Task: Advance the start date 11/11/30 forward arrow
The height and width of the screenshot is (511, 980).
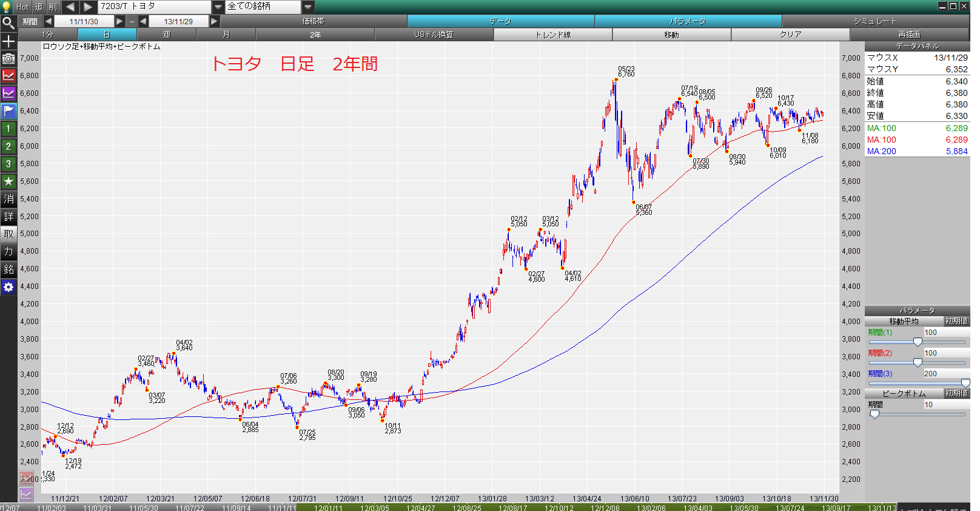Action: click(120, 21)
